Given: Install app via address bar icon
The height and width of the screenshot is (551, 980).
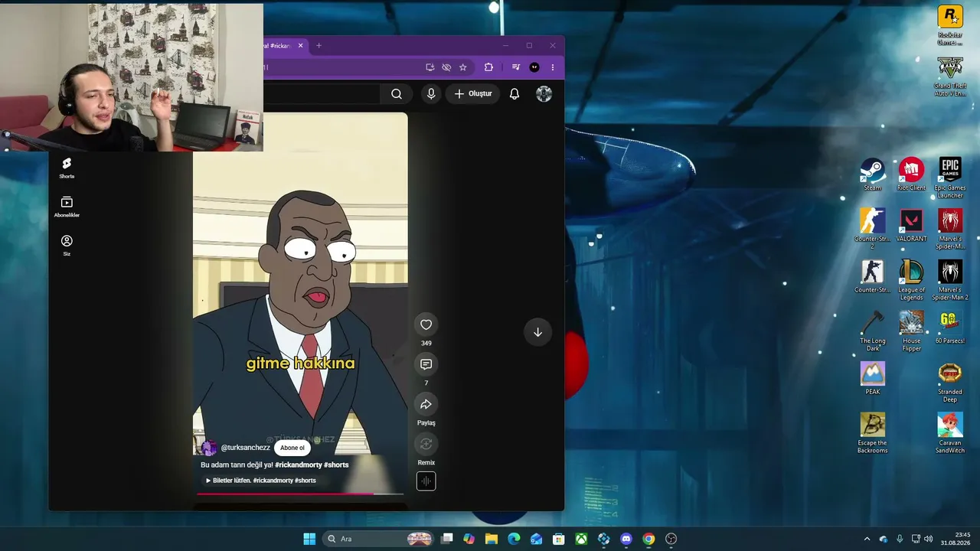Looking at the screenshot, I should (x=430, y=67).
